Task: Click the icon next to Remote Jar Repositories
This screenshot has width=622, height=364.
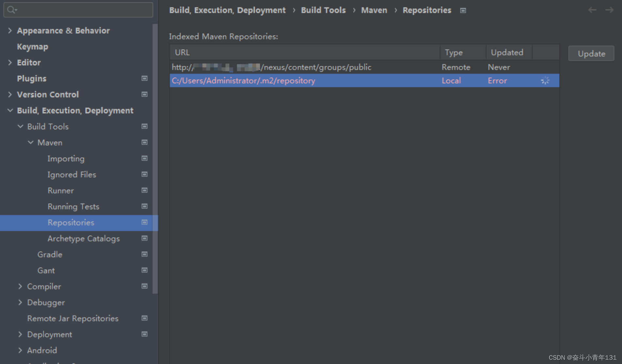Action: (144, 318)
